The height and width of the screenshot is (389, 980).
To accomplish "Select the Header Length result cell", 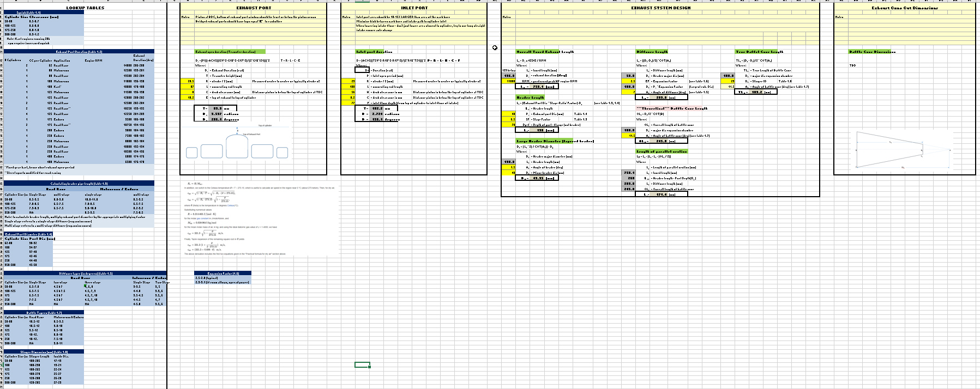I will pyautogui.click(x=537, y=130).
